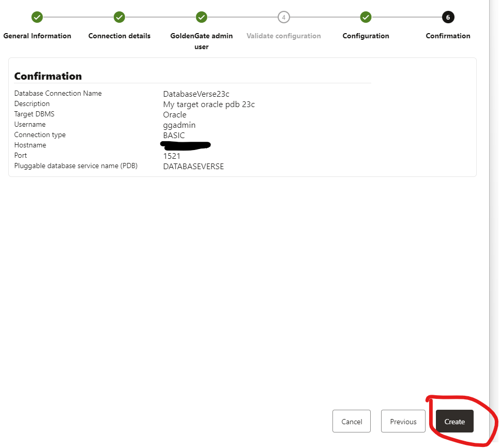Image resolution: width=500 pixels, height=448 pixels.
Task: Click the GoldenGate admin user checkmark icon
Action: tap(202, 17)
